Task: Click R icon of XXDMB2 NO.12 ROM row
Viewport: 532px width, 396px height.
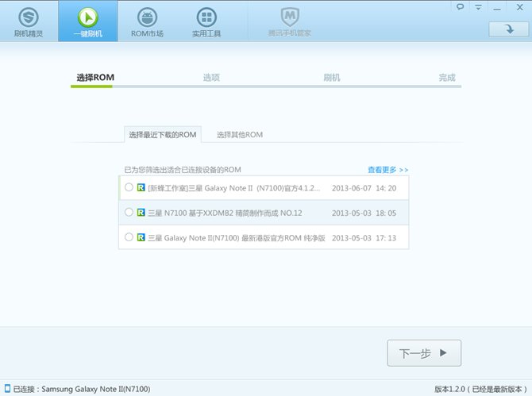Action: [x=141, y=213]
